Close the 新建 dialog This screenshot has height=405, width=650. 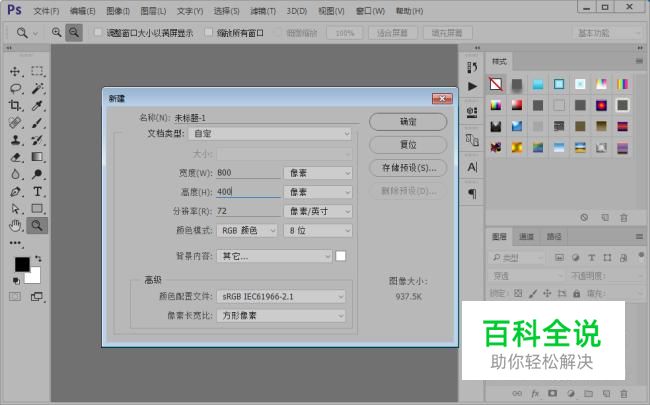pyautogui.click(x=442, y=98)
